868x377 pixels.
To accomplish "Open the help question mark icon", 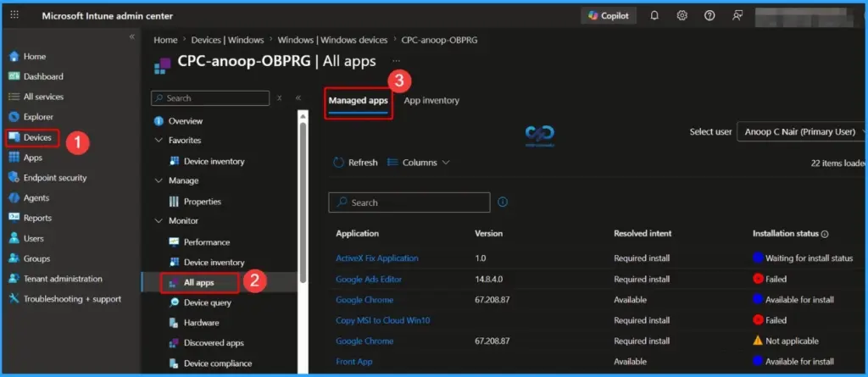I will point(709,15).
